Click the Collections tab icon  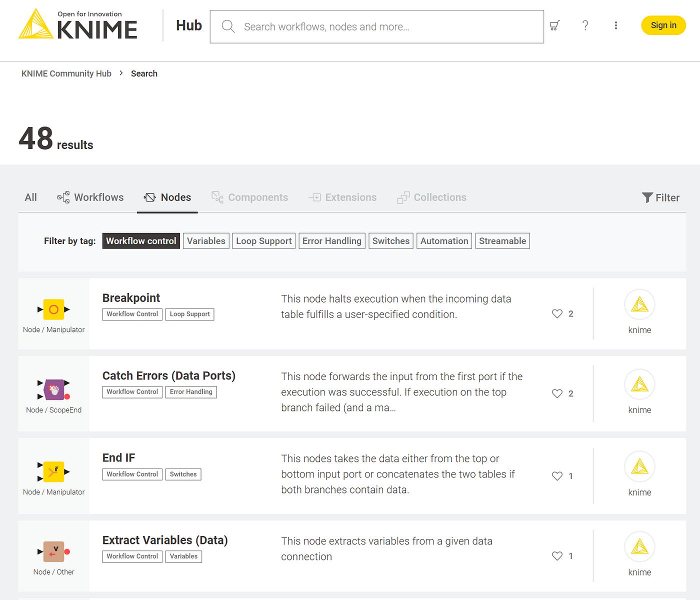(x=403, y=197)
